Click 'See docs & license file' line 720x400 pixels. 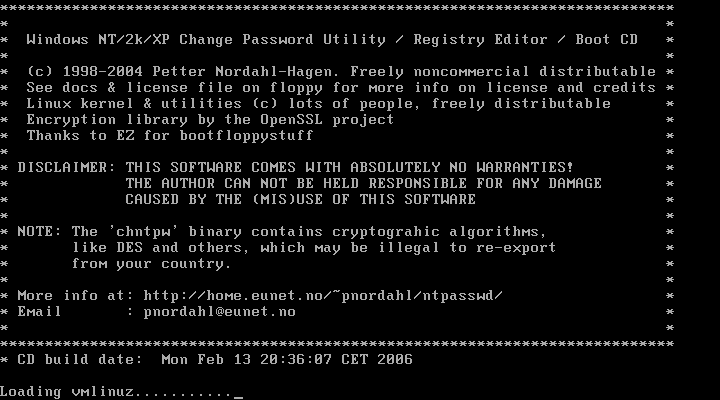341,88
